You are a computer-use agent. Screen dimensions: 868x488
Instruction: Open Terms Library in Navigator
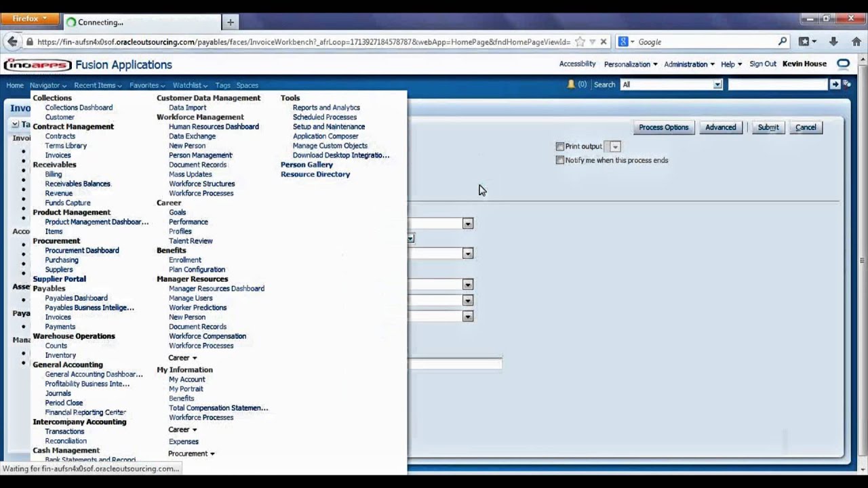(66, 146)
